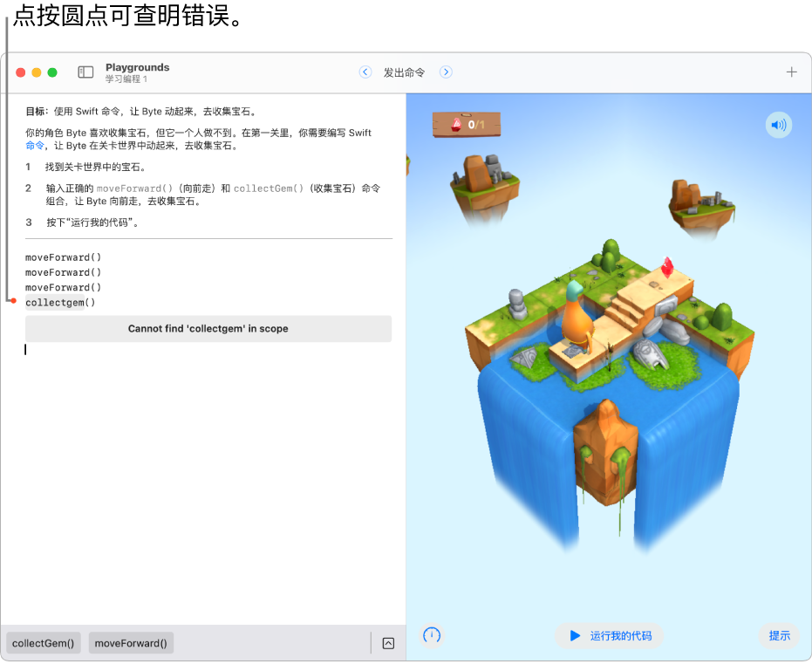Toggle the sidebar panel icon
Image resolution: width=812 pixels, height=664 pixels.
pyautogui.click(x=85, y=72)
